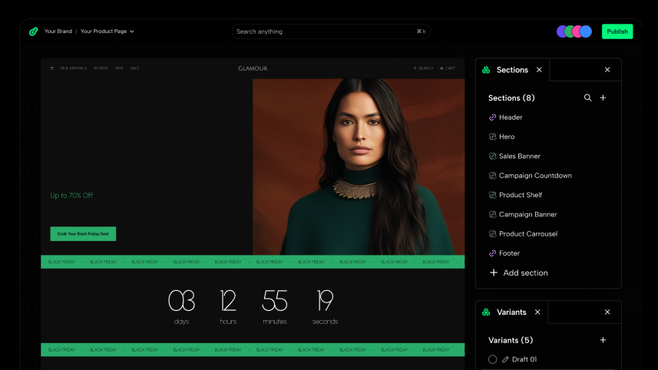Click NEW ARRIVALS in preview nav
The height and width of the screenshot is (370, 658).
click(73, 68)
